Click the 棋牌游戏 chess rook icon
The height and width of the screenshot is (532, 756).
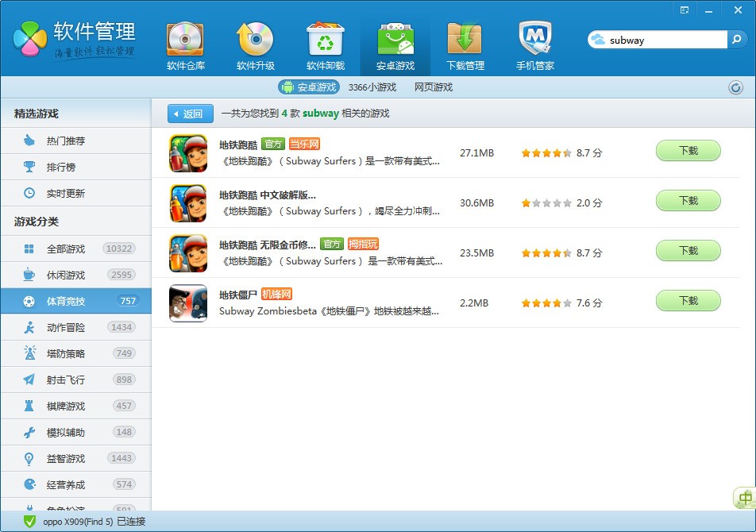(x=29, y=406)
